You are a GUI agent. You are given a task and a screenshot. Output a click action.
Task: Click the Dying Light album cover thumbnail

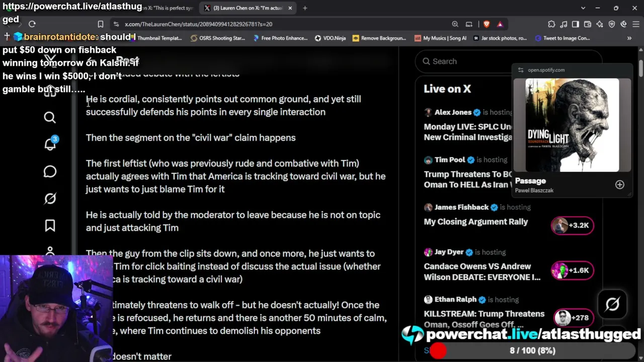[572, 125]
